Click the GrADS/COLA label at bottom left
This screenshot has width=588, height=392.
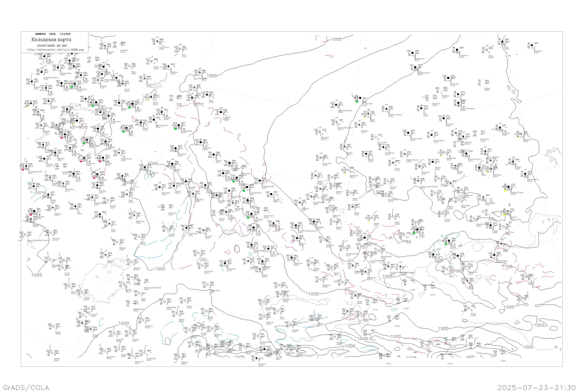point(26,387)
